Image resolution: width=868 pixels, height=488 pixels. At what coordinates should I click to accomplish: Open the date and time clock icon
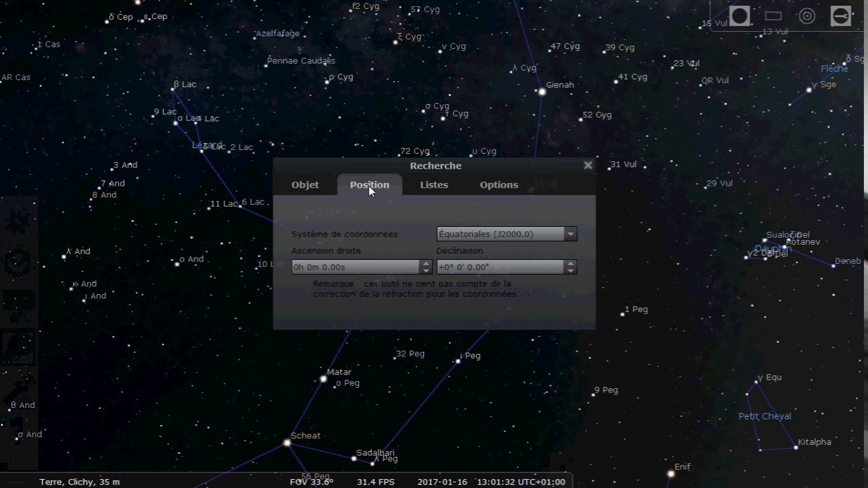tap(18, 263)
